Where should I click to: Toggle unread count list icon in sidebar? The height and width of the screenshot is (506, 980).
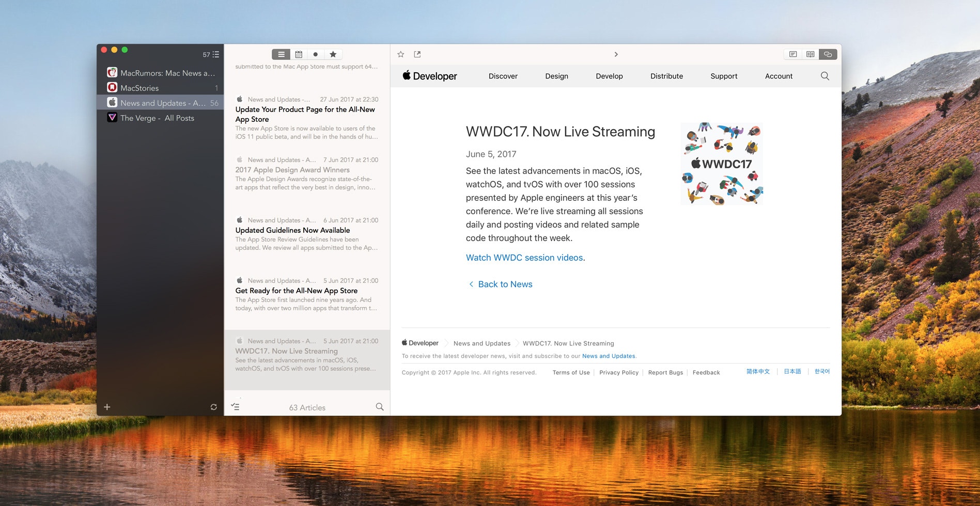pos(216,55)
